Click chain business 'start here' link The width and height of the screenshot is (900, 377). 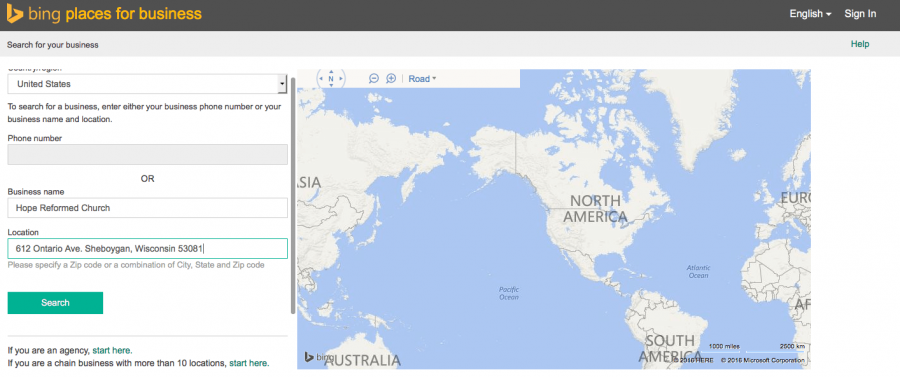249,363
